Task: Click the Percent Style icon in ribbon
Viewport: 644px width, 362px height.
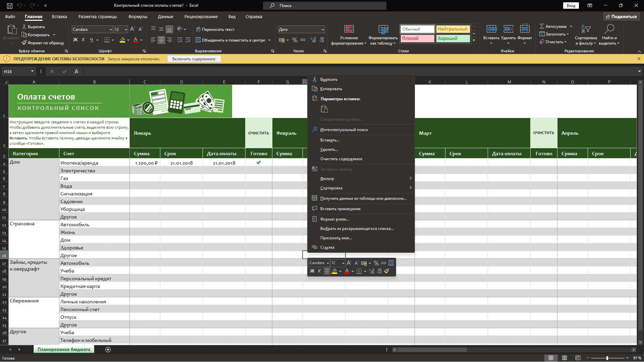Action: tap(294, 40)
